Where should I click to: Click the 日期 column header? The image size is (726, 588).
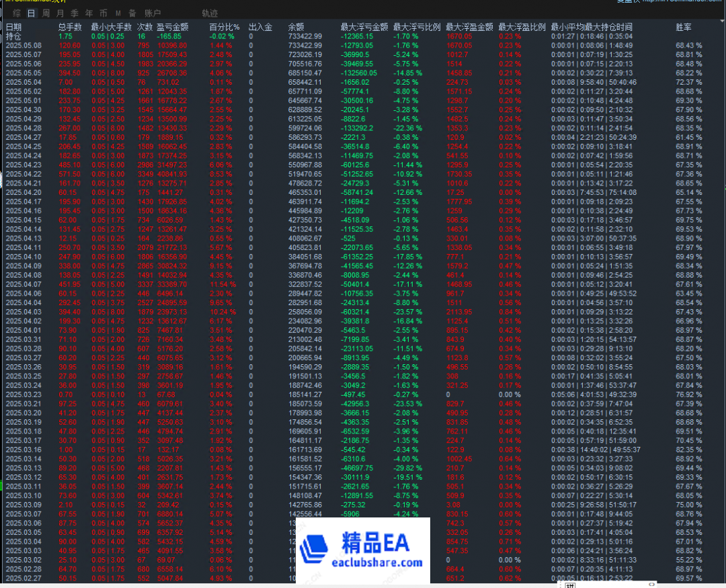(x=13, y=27)
